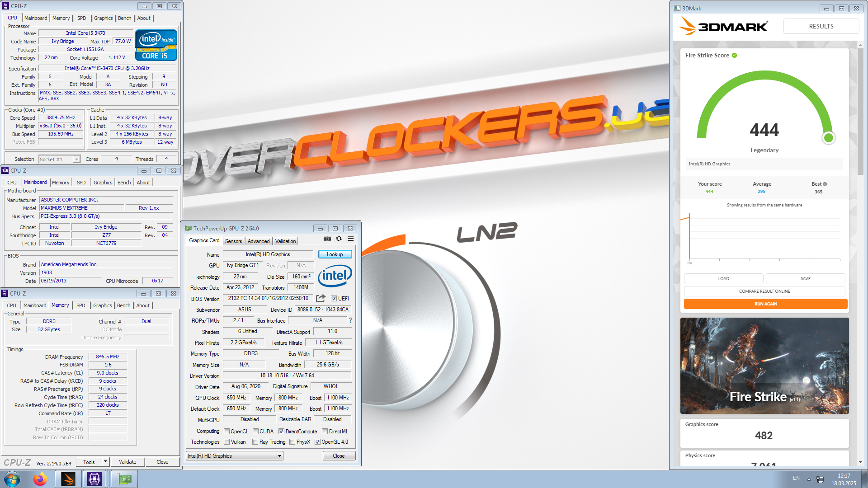Toggle the PhysX checkbox
The height and width of the screenshot is (488, 868).
(x=292, y=442)
